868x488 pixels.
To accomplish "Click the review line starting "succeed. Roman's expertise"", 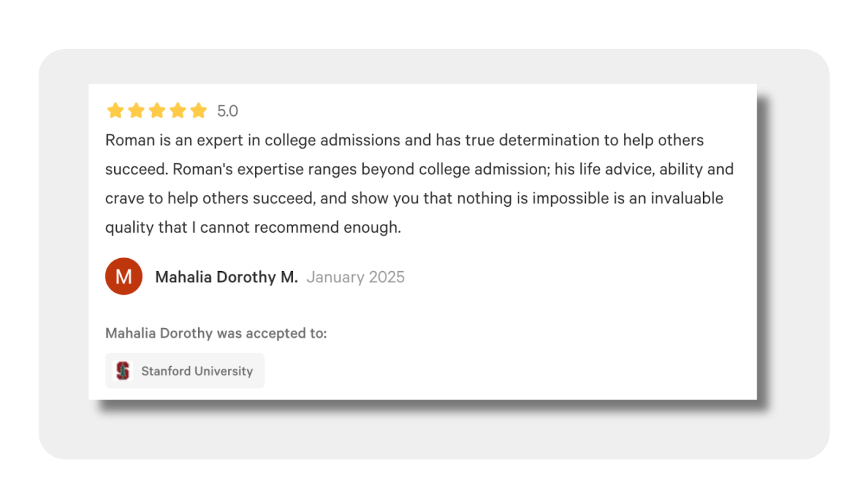I will pyautogui.click(x=419, y=169).
